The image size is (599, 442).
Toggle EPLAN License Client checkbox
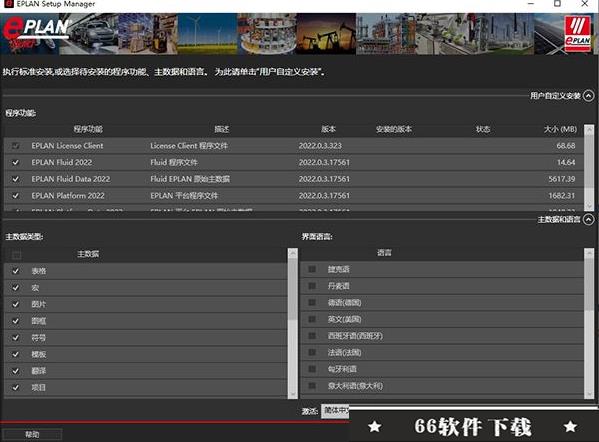16,146
